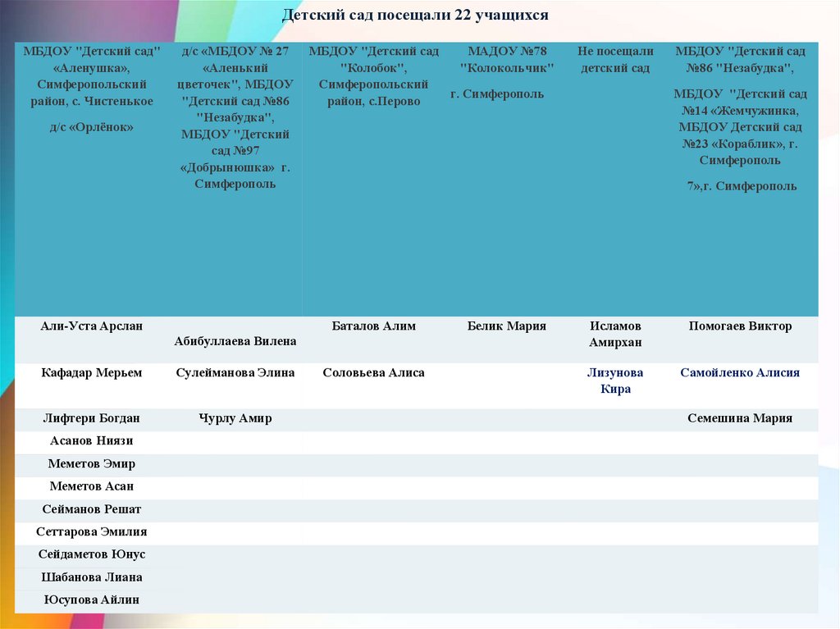The height and width of the screenshot is (629, 840).
Task: Click the header cell listing «Жемчужинка» kindergarten
Action: [x=741, y=119]
